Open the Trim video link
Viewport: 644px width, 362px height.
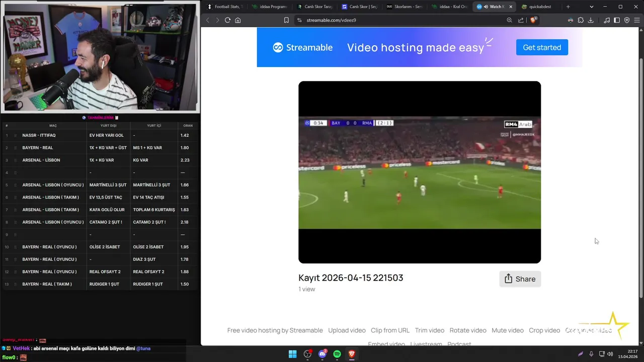tap(430, 330)
